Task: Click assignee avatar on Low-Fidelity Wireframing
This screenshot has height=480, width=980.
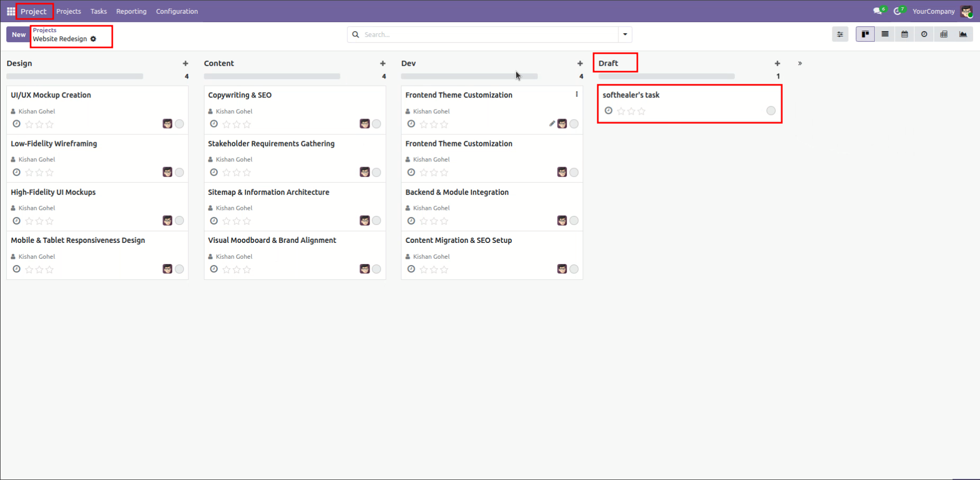Action: pyautogui.click(x=168, y=172)
